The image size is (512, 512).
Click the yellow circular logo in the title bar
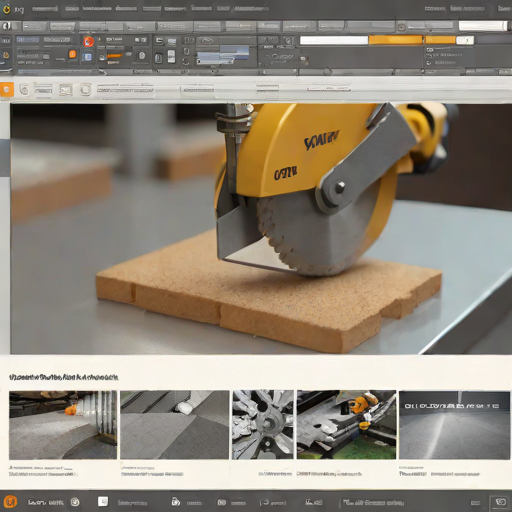click(x=6, y=9)
